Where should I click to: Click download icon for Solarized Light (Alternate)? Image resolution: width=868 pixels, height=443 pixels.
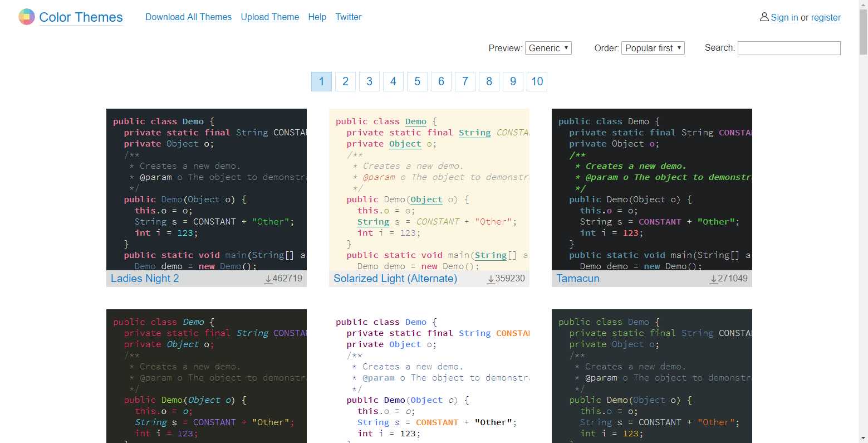click(491, 279)
